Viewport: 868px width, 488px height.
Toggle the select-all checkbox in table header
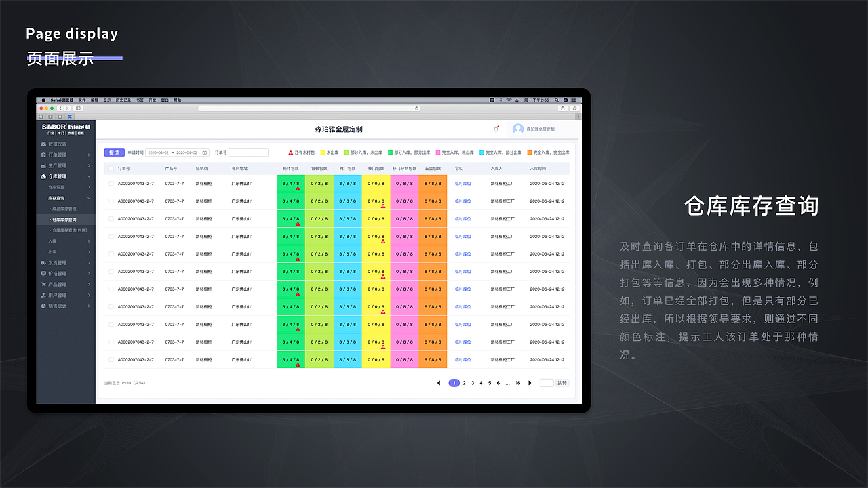[111, 169]
